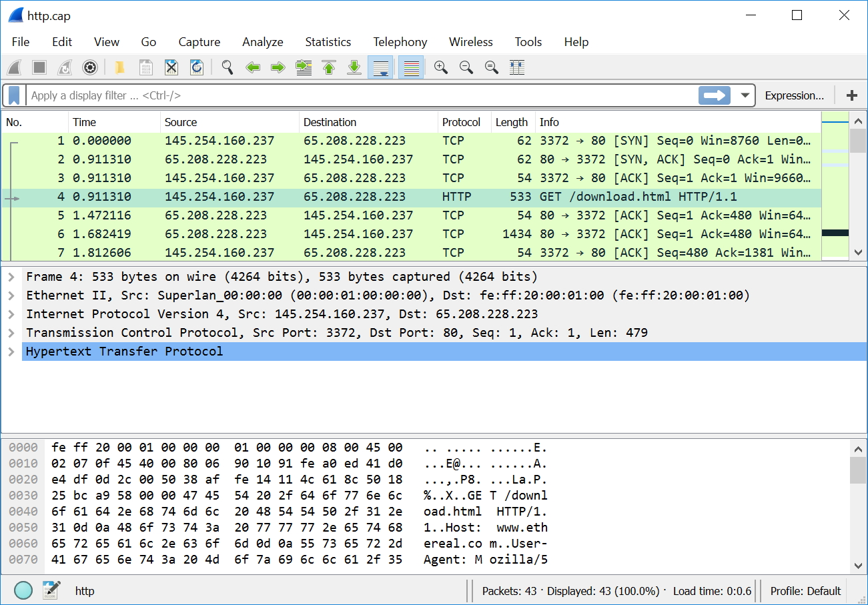Click the Expression... button
The width and height of the screenshot is (868, 605).
794,95
